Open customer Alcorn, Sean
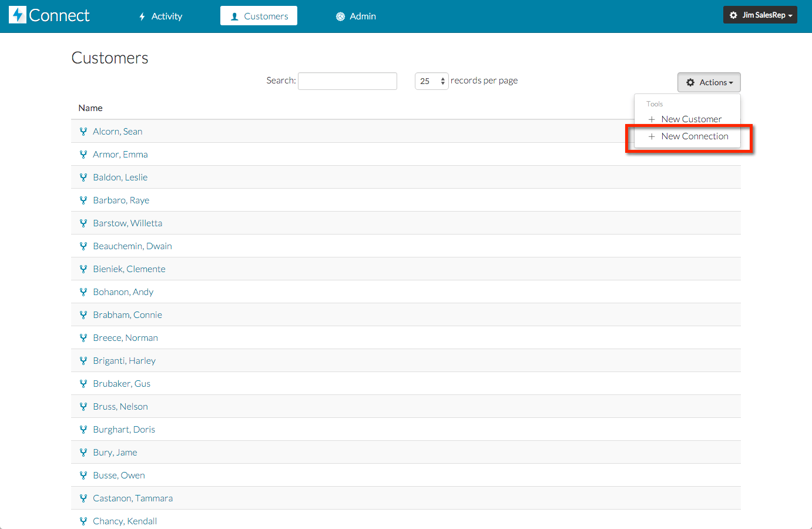This screenshot has width=812, height=529. (118, 132)
